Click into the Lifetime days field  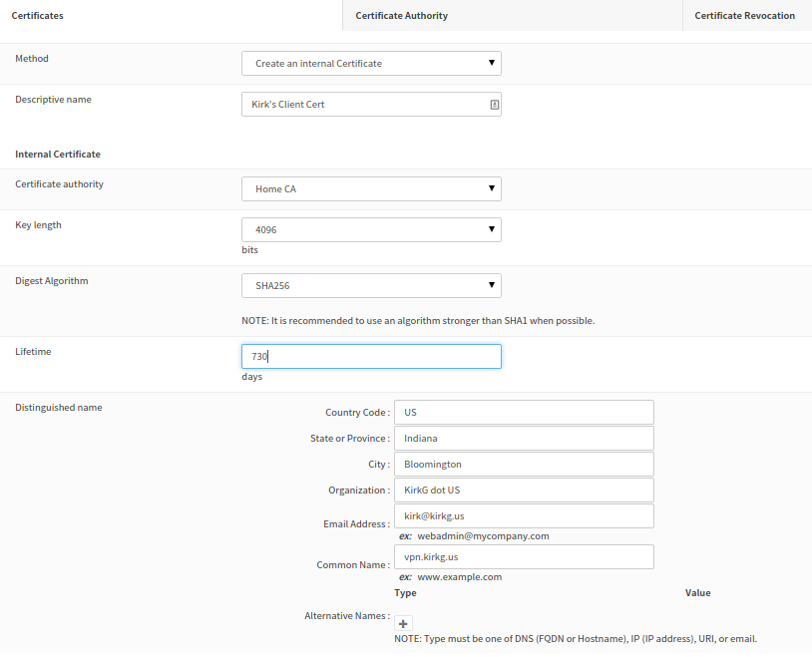371,357
